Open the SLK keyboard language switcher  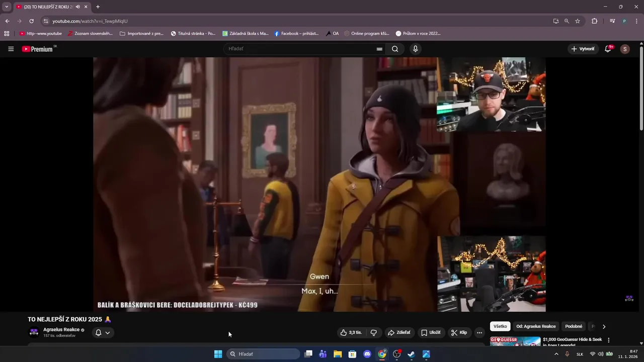580,354
